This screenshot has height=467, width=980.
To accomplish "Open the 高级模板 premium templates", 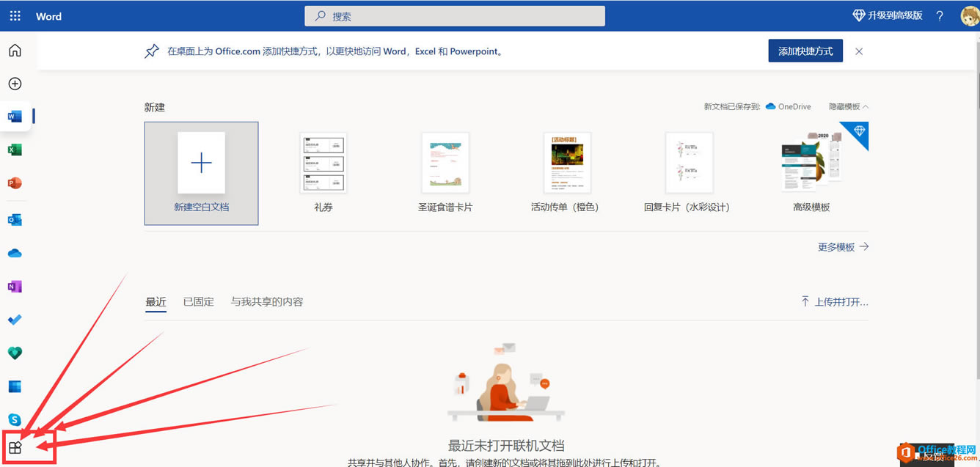I will 811,173.
